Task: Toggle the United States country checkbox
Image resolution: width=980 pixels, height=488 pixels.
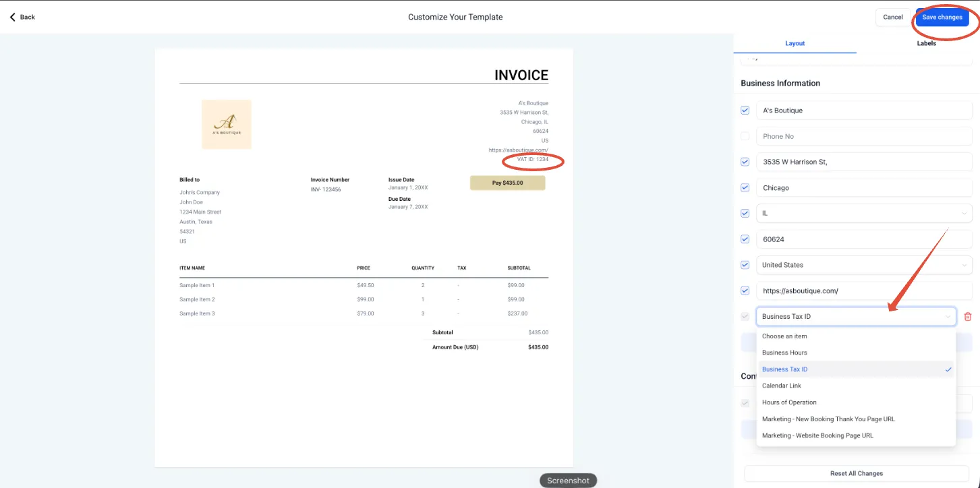Action: click(745, 265)
